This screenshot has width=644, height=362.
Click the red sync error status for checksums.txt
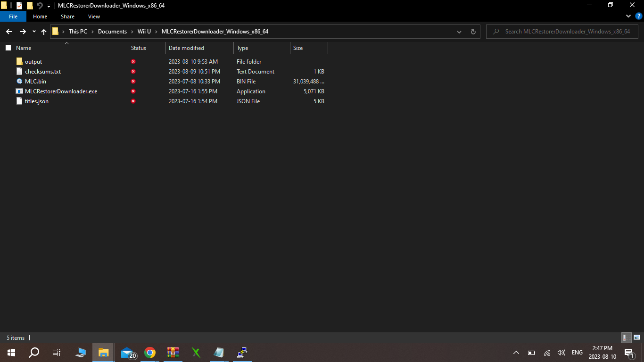click(133, 72)
